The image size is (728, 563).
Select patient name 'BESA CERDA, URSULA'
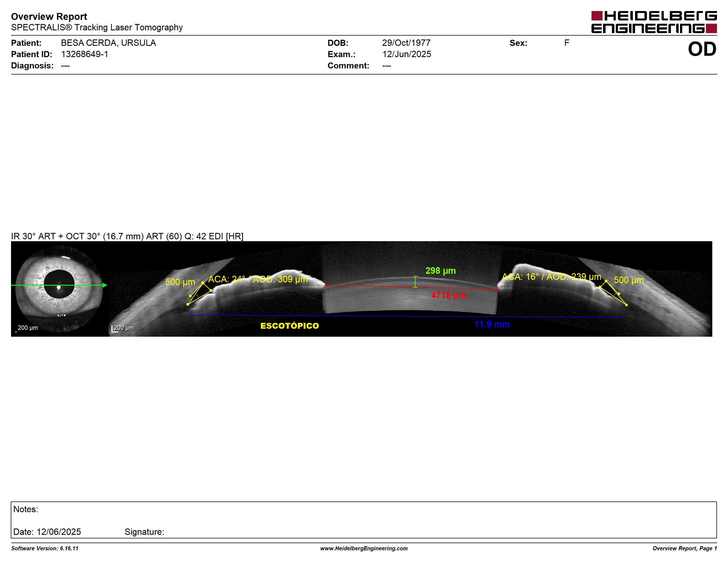click(108, 43)
